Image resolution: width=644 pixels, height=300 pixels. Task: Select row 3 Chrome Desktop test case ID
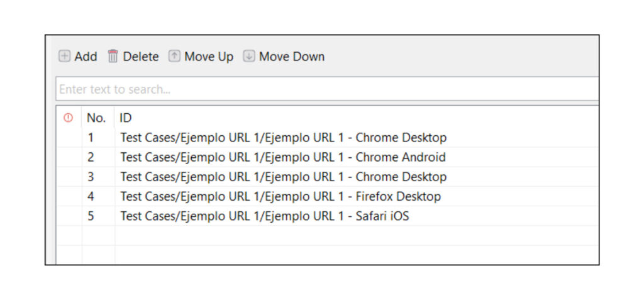pos(283,177)
